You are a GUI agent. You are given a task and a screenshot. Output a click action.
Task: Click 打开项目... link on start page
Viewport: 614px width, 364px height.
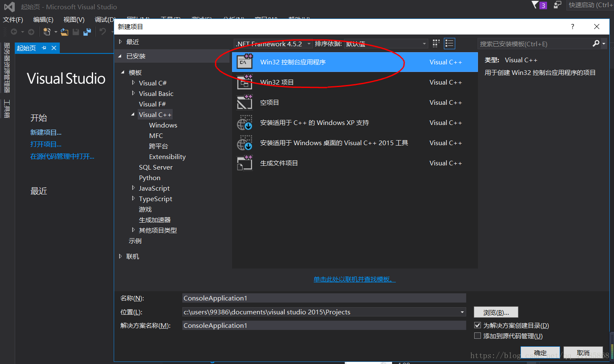click(46, 144)
